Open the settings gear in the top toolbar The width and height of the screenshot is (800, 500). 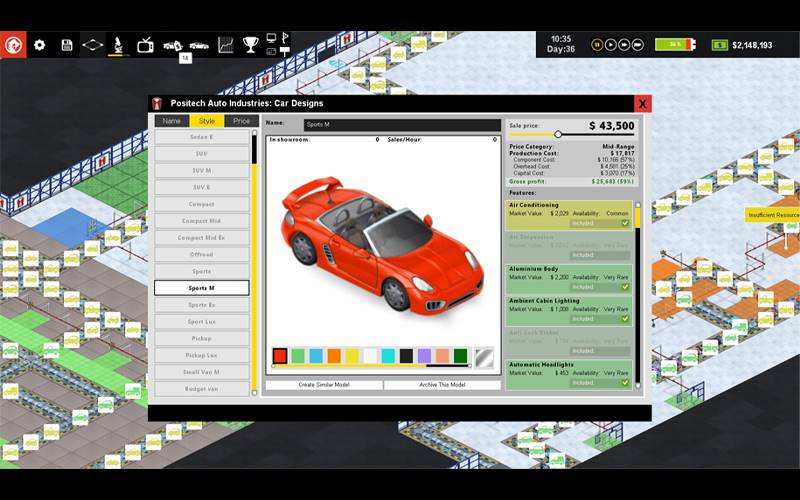[40, 45]
